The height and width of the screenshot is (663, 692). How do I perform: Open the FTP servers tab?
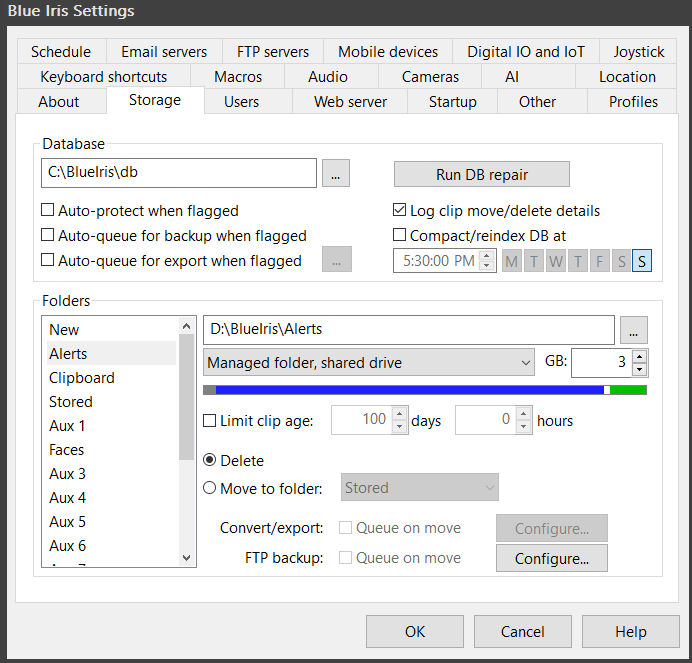[x=273, y=52]
